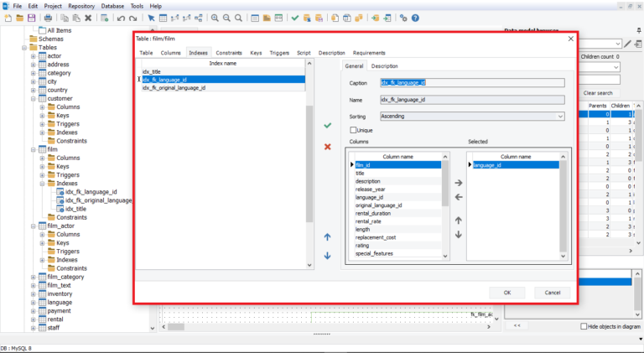Open the Repository menu

[x=82, y=6]
